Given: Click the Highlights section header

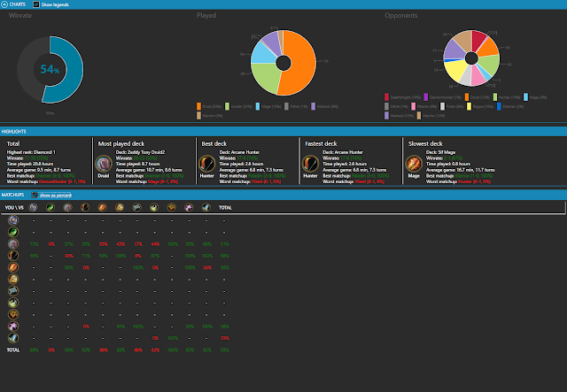Looking at the screenshot, I should 14,132.
